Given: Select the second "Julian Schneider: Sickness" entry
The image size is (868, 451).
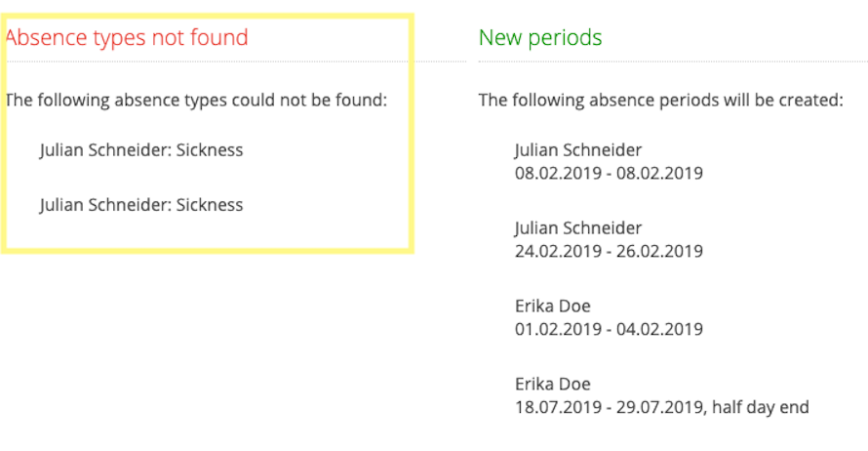Looking at the screenshot, I should [141, 205].
